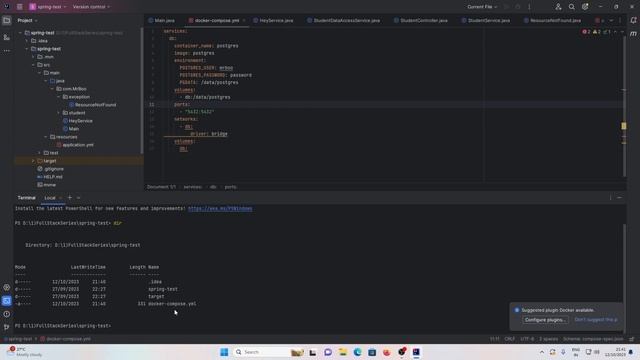Open new terminal session dropdown arrow
The height and width of the screenshot is (360, 640).
tap(78, 198)
